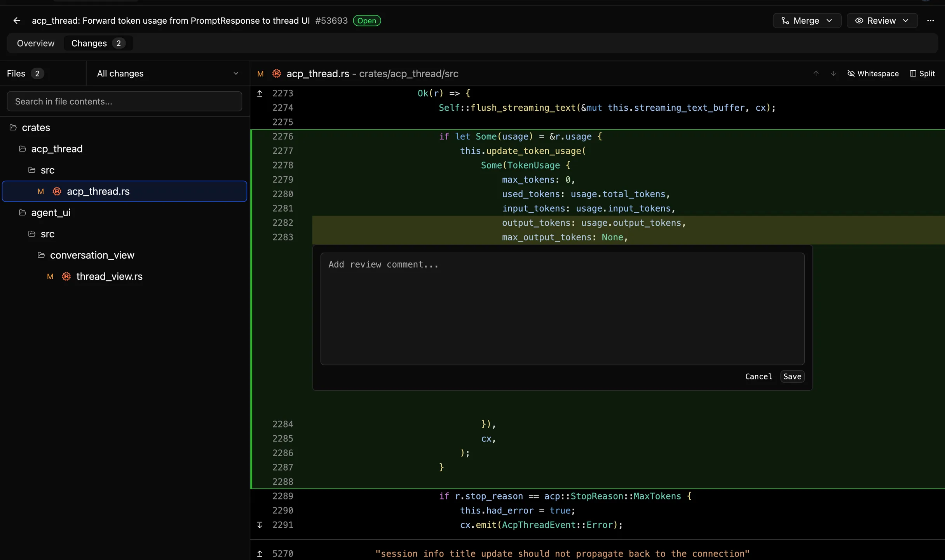Click PR number #53693
The image size is (945, 560).
click(x=331, y=21)
